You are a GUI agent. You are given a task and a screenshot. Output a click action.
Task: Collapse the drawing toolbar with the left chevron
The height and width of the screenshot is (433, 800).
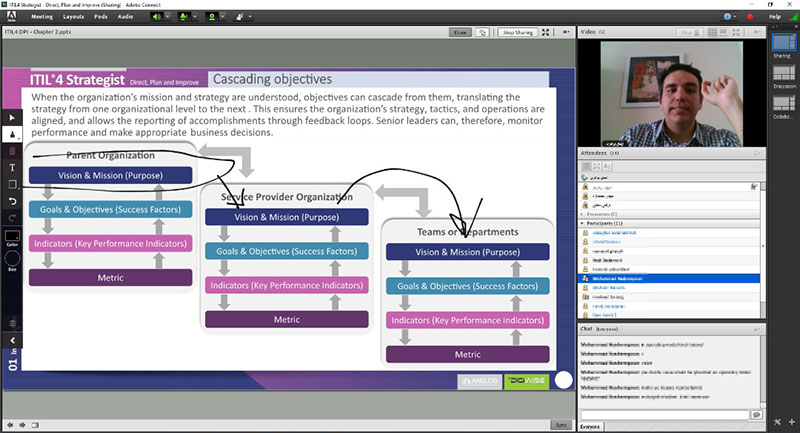tap(13, 340)
